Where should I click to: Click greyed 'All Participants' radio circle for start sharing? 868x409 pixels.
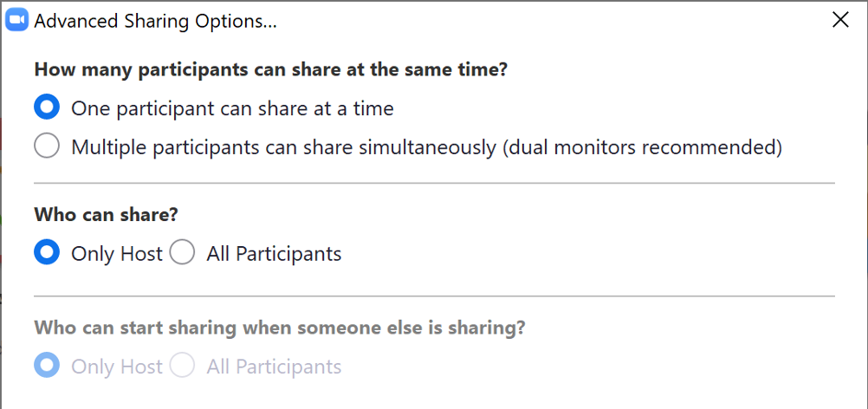[x=182, y=367]
